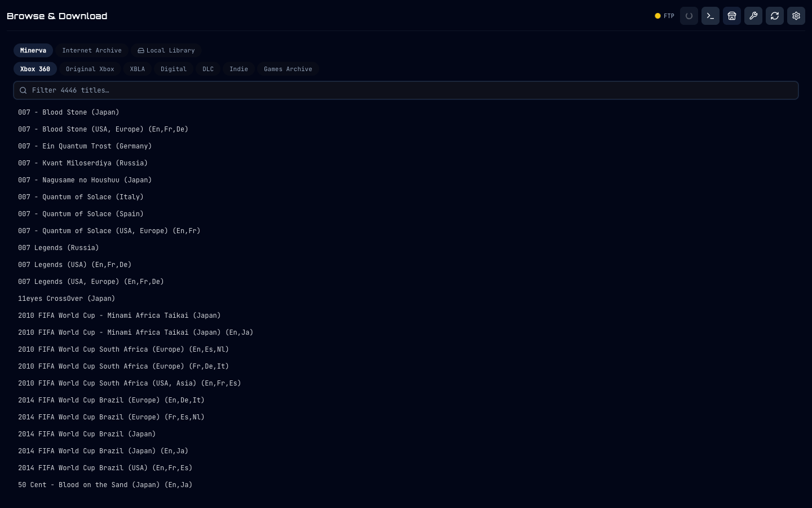Click the loading spinner button

tap(689, 16)
